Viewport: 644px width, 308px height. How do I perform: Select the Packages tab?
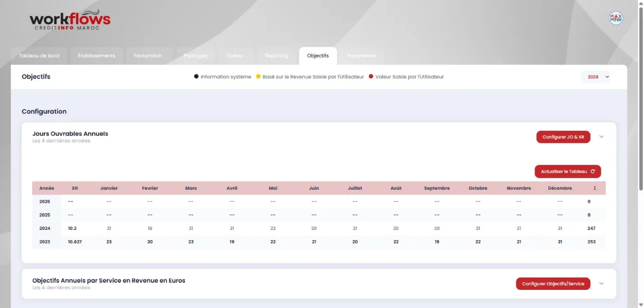tap(196, 56)
